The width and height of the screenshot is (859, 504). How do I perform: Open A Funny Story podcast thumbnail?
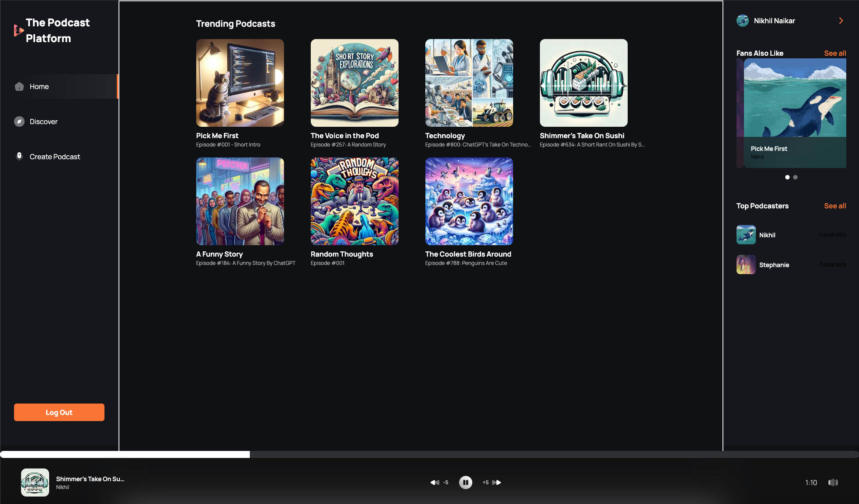[x=240, y=201]
